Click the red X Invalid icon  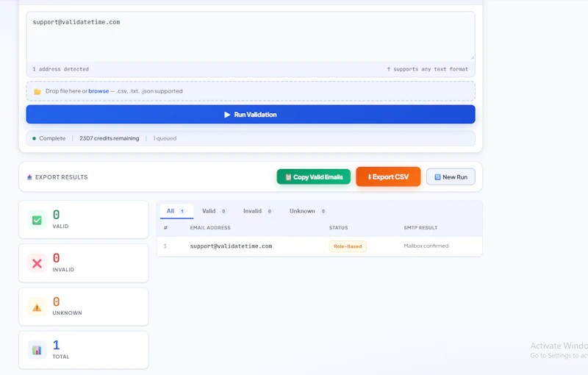(37, 263)
